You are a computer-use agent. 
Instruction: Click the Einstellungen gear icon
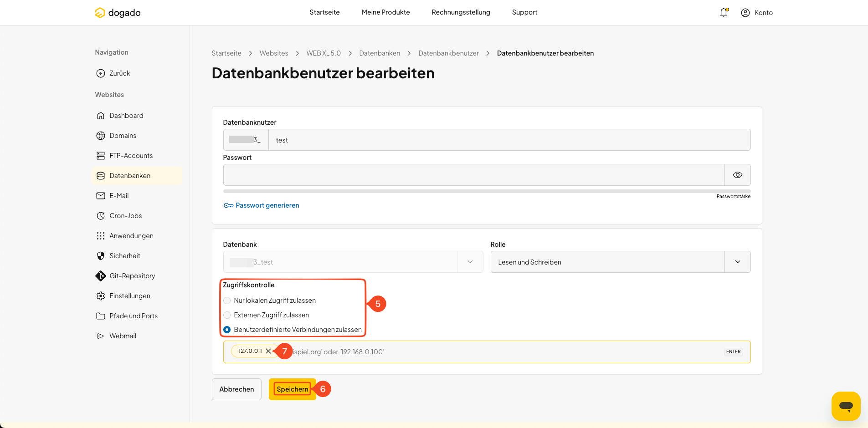(x=101, y=296)
